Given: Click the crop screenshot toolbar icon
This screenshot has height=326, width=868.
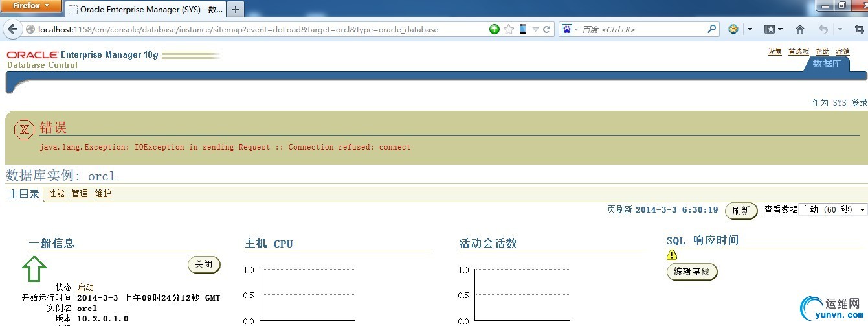Looking at the screenshot, I should [859, 29].
